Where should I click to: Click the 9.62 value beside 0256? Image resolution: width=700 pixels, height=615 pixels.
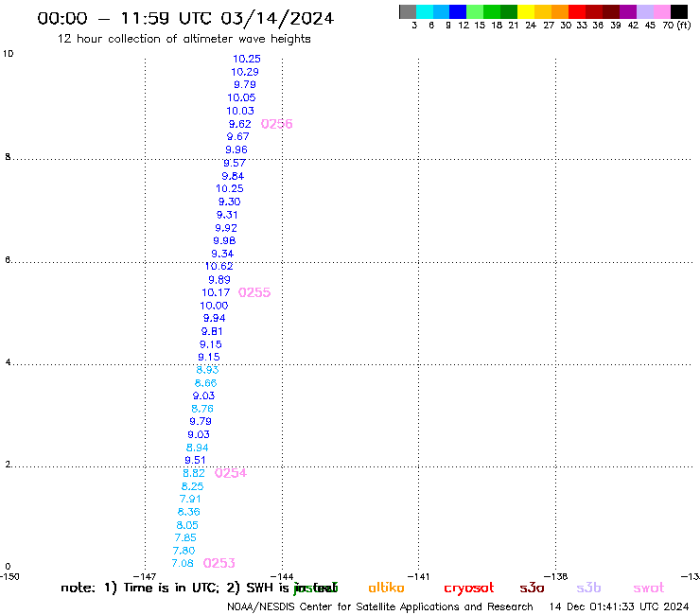tap(239, 124)
